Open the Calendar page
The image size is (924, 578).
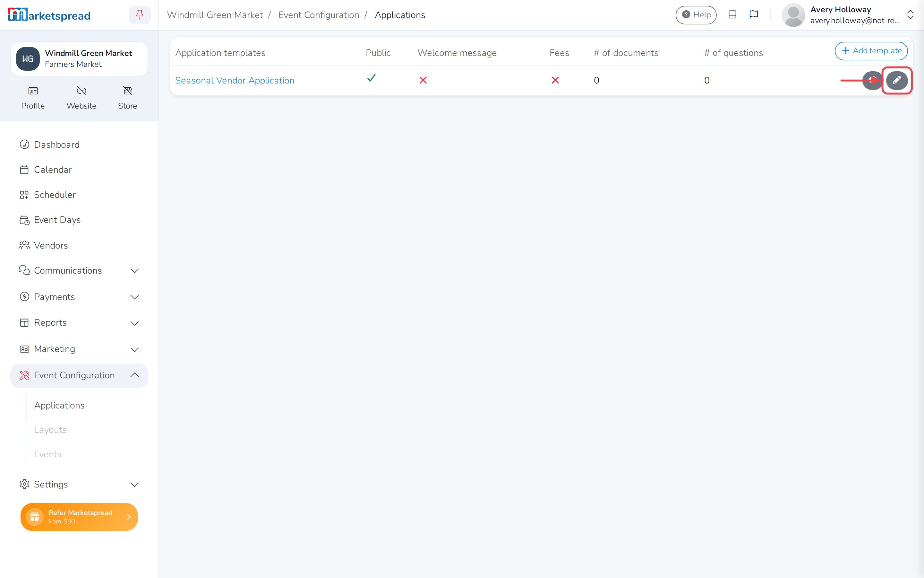click(x=79, y=170)
